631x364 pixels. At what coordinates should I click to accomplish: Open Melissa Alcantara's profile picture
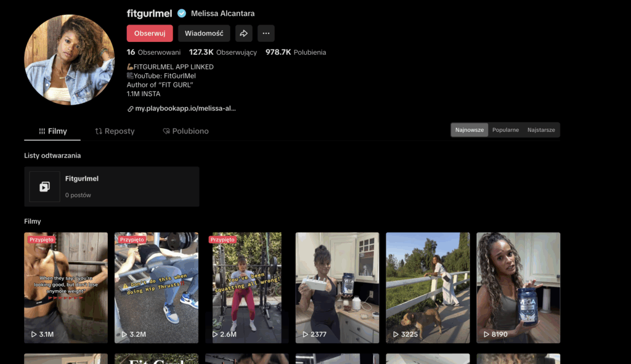(x=69, y=60)
